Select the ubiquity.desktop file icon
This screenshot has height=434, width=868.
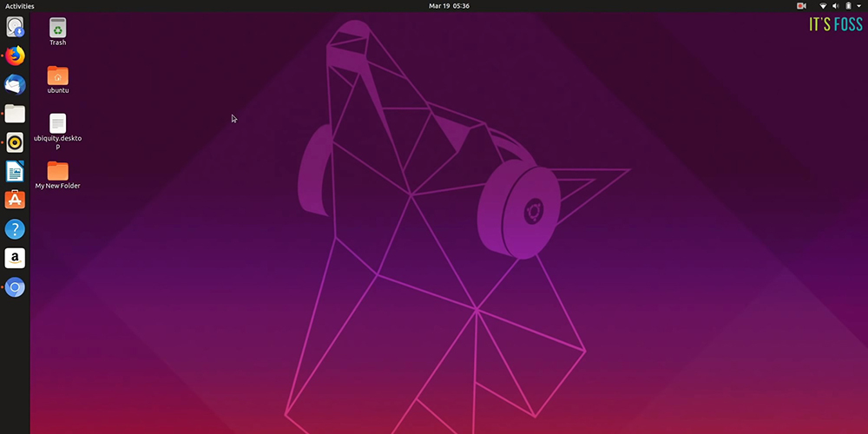coord(57,123)
